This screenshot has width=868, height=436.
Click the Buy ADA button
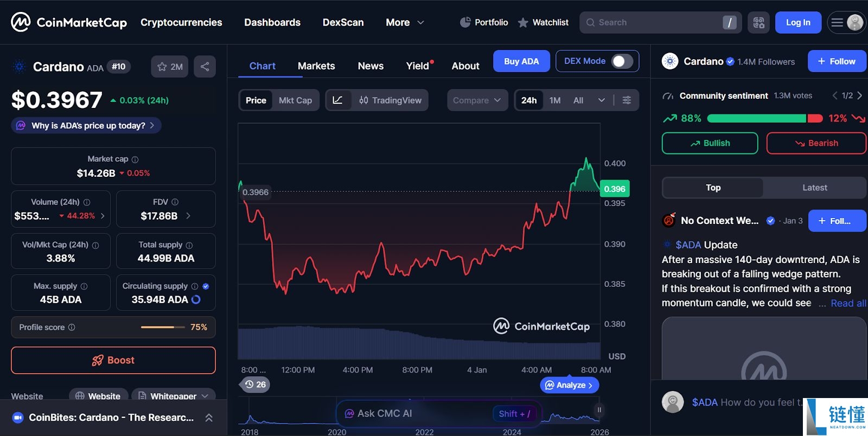click(521, 61)
